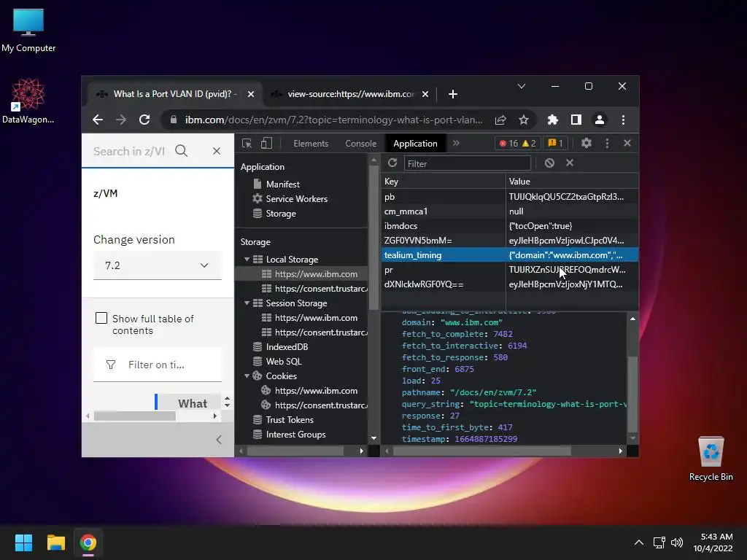The height and width of the screenshot is (560, 747).
Task: Focus the storage Filter input
Action: 468,163
